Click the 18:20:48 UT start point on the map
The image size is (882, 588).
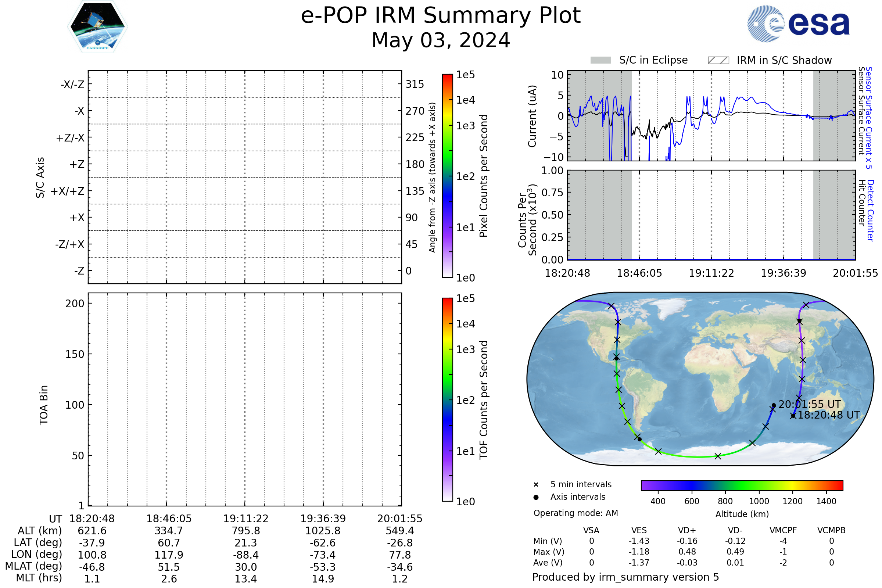(793, 416)
